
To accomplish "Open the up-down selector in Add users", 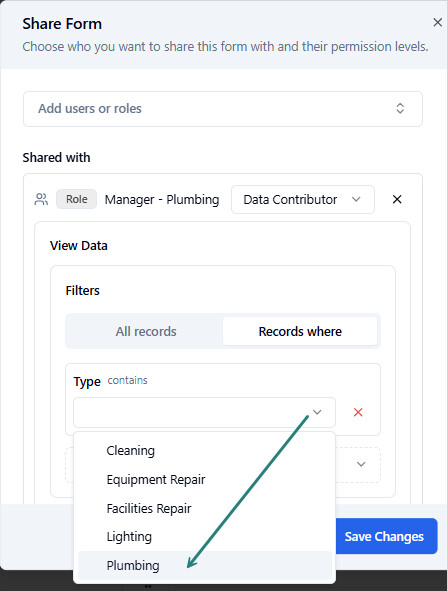I will (x=400, y=109).
